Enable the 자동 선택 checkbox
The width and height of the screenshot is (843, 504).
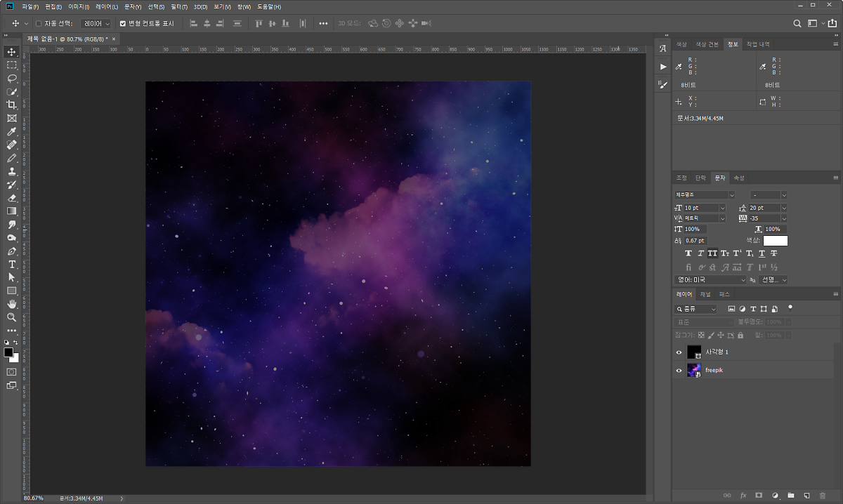tap(39, 23)
